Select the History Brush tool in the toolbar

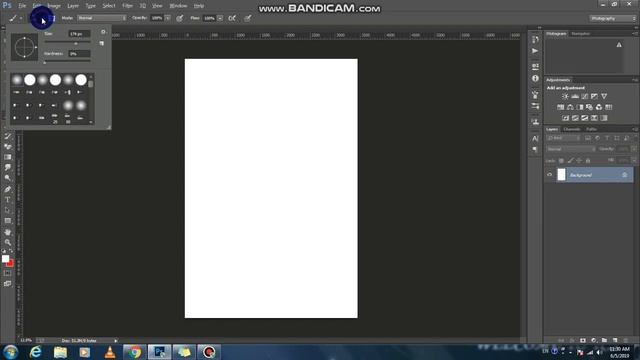point(7,136)
